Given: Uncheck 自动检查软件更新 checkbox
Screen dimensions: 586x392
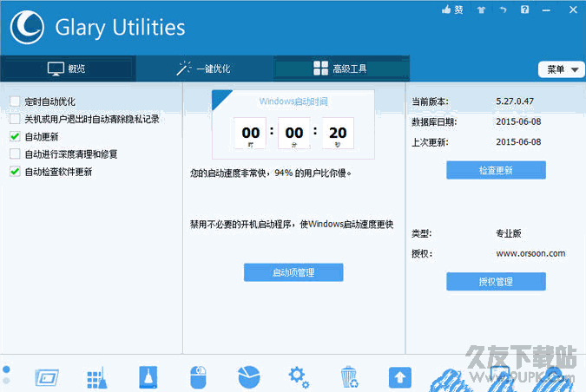Looking at the screenshot, I should (x=15, y=172).
